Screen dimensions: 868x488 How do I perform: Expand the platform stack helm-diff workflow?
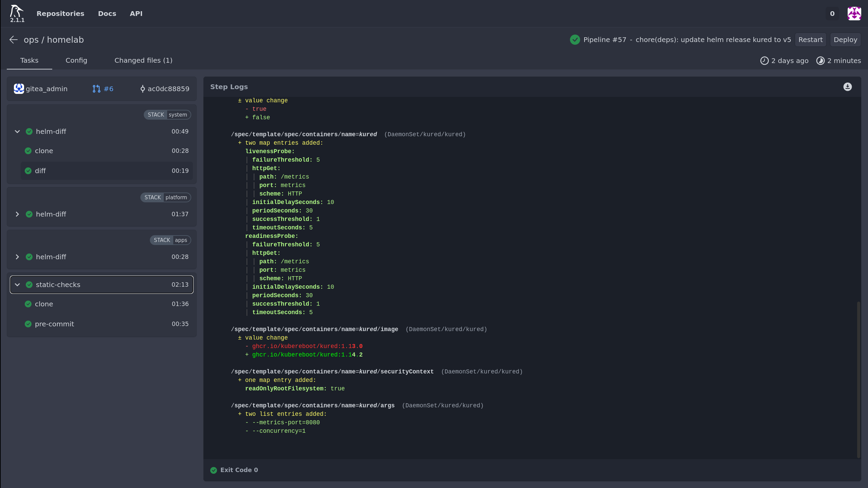coord(17,214)
